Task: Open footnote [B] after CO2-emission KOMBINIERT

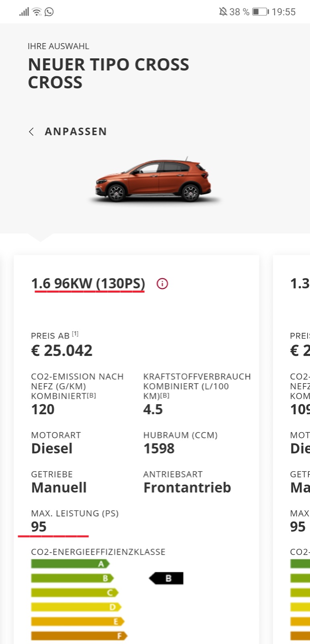Action: point(92,396)
